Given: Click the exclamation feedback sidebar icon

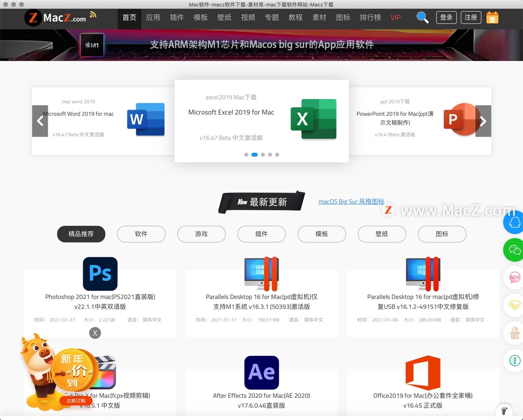Looking at the screenshot, I should point(514,360).
